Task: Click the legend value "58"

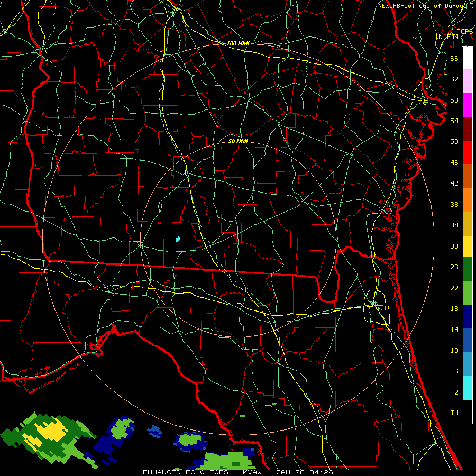Action: pos(454,100)
